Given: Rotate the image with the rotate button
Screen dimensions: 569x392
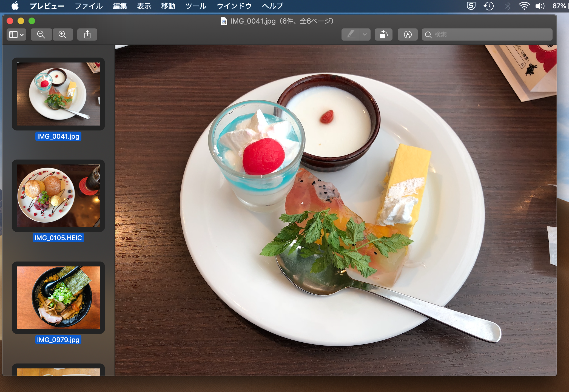Looking at the screenshot, I should click(384, 35).
